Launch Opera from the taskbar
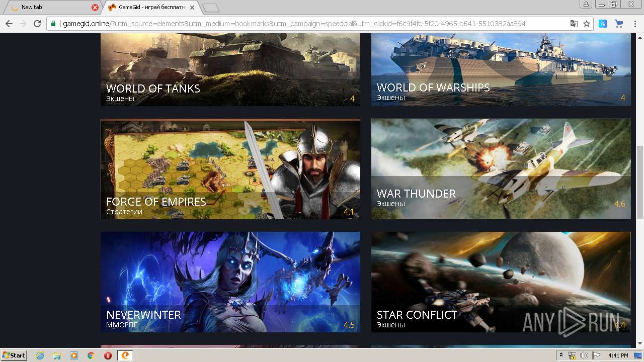 point(108,355)
